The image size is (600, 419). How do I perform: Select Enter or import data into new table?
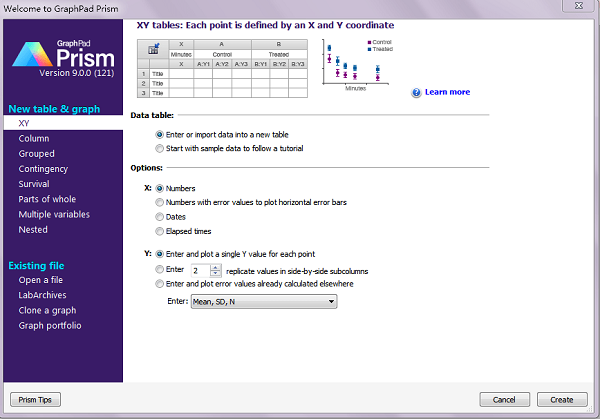tap(222, 135)
